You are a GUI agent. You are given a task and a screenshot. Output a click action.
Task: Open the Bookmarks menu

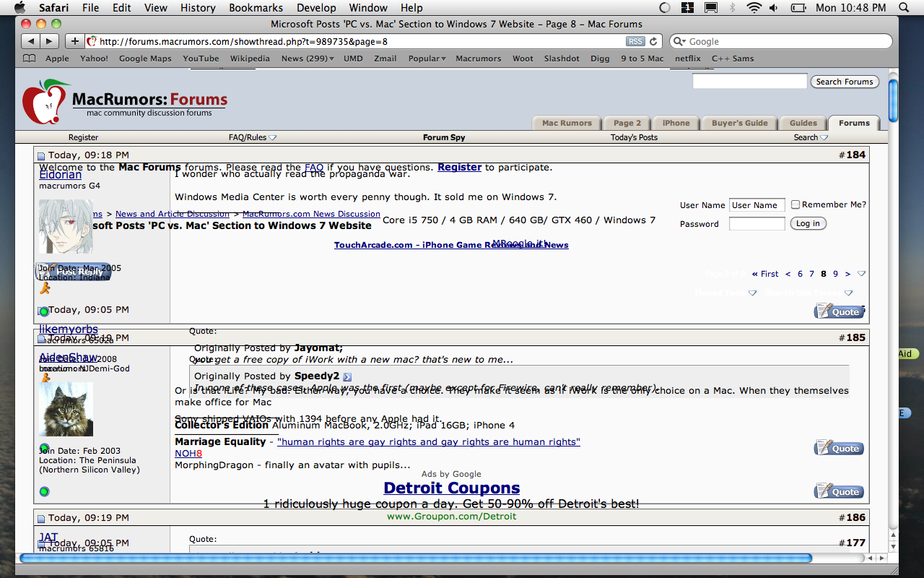[254, 8]
